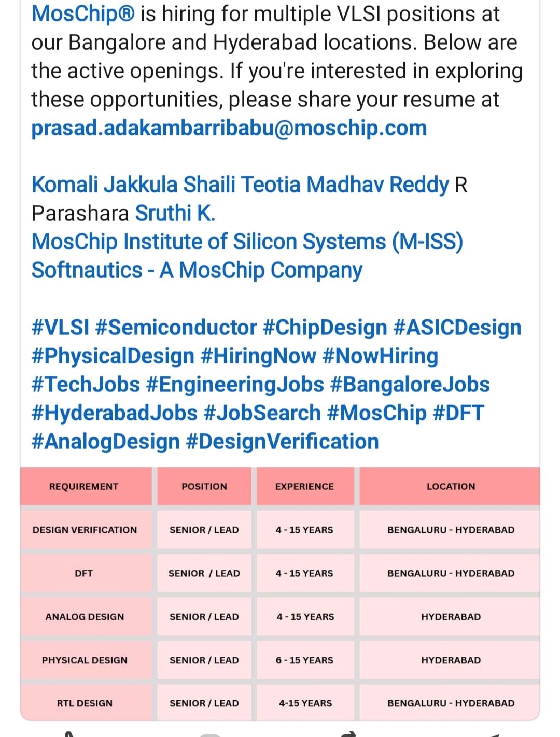The width and height of the screenshot is (560, 737).
Task: Tap the prasad.adakambarribabu@moschip.com email link
Action: [x=229, y=128]
